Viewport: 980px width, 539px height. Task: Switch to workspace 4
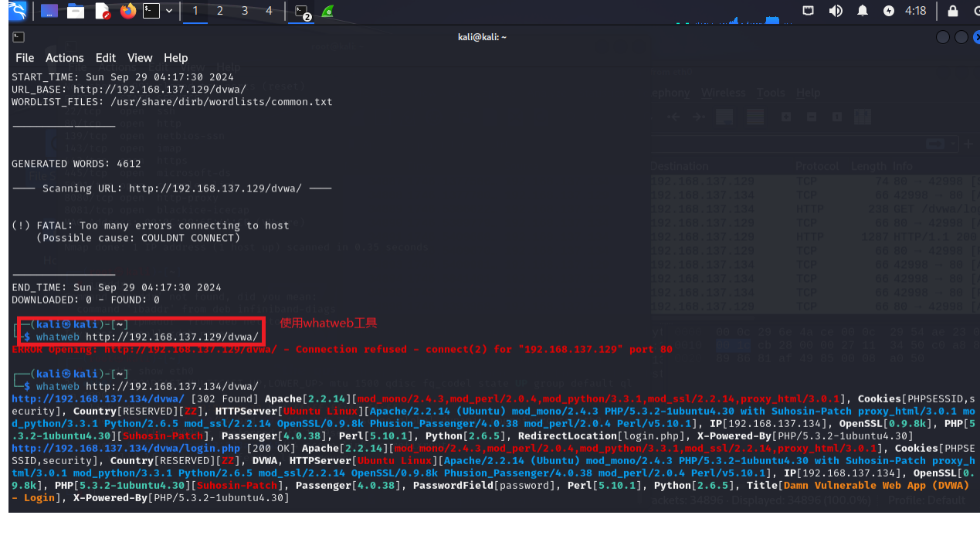(269, 11)
